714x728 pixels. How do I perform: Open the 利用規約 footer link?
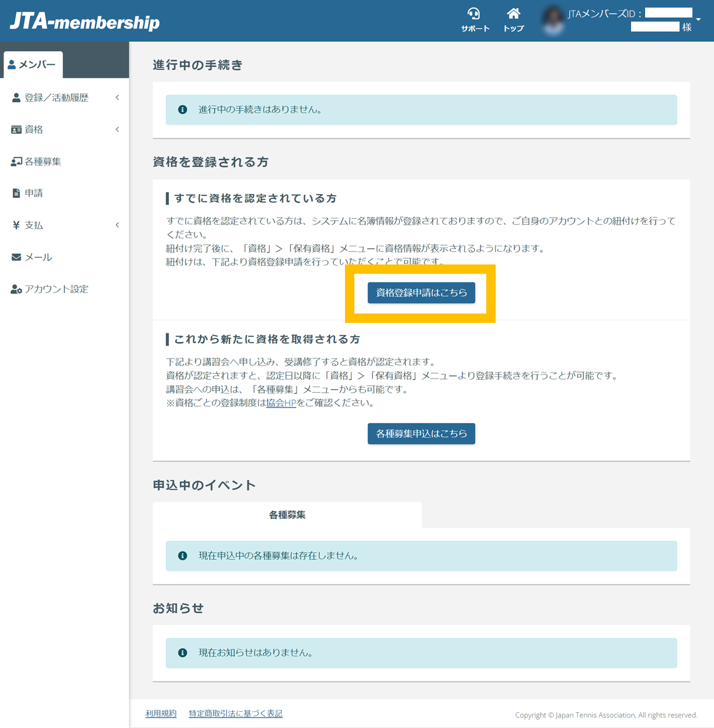coord(161,713)
